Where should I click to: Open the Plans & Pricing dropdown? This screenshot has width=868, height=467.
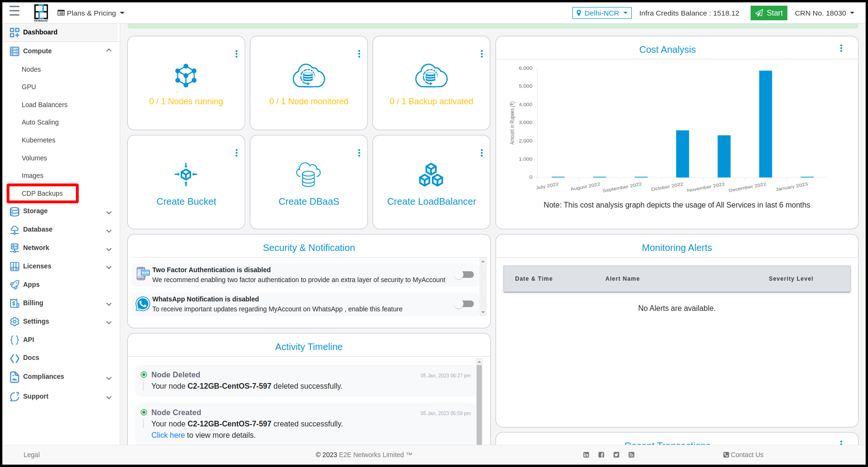tap(91, 13)
